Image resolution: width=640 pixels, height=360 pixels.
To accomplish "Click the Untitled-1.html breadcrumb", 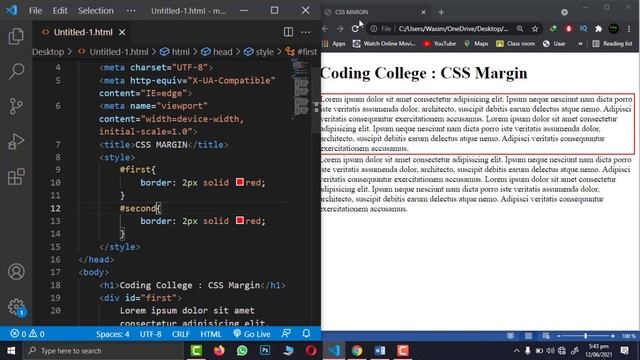I will click(x=119, y=52).
